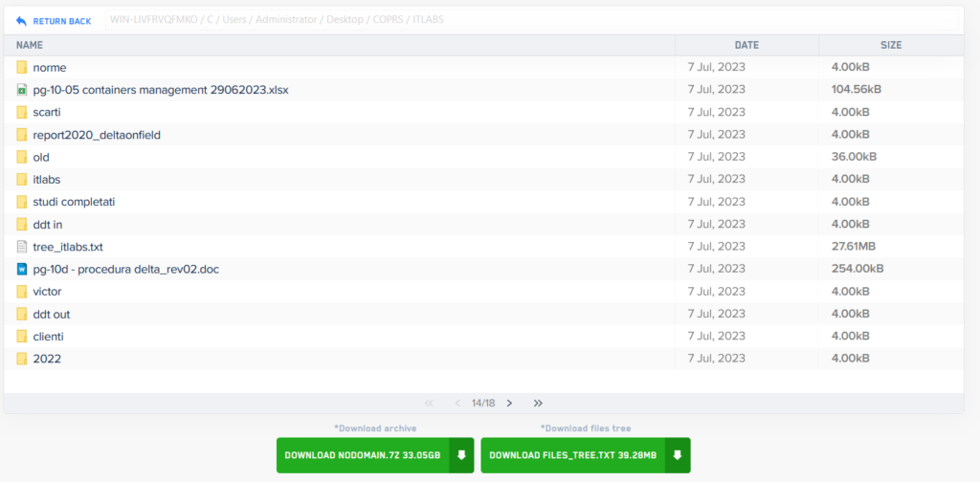The image size is (980, 482).
Task: Sort the listing by the SIZE column header
Action: pos(890,45)
